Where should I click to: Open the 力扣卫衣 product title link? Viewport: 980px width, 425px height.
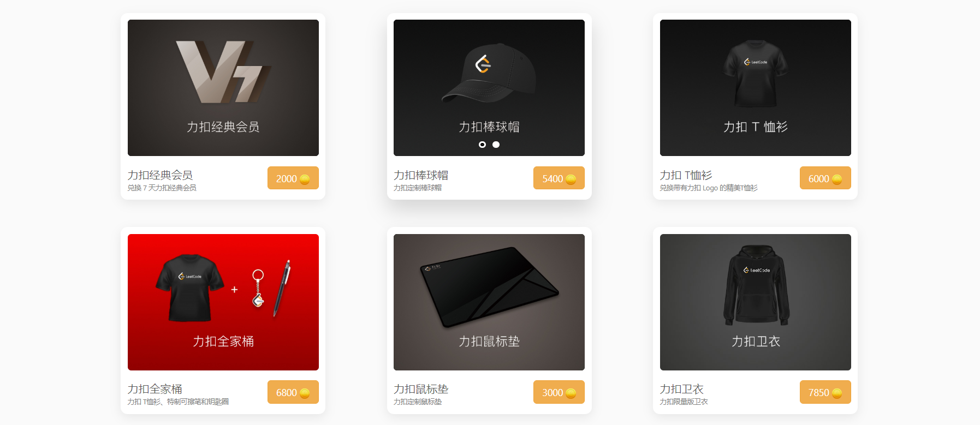coord(681,389)
